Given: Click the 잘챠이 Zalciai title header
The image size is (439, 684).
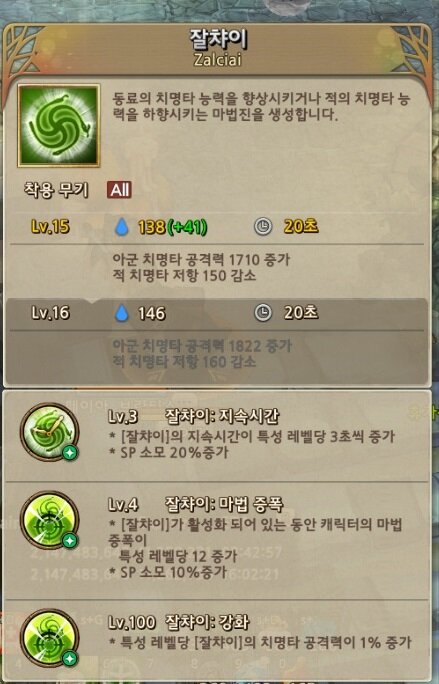Looking at the screenshot, I should click(x=218, y=48).
